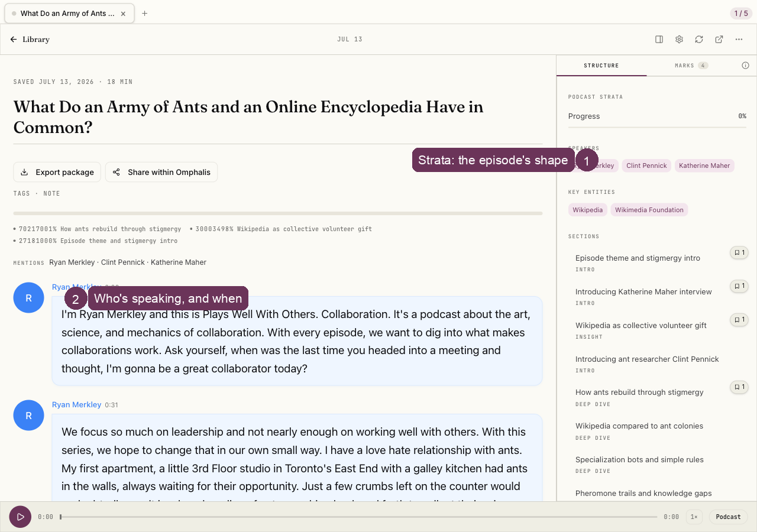
Task: Click transcript paragraph starting 'We focus so much'
Action: [x=297, y=458]
